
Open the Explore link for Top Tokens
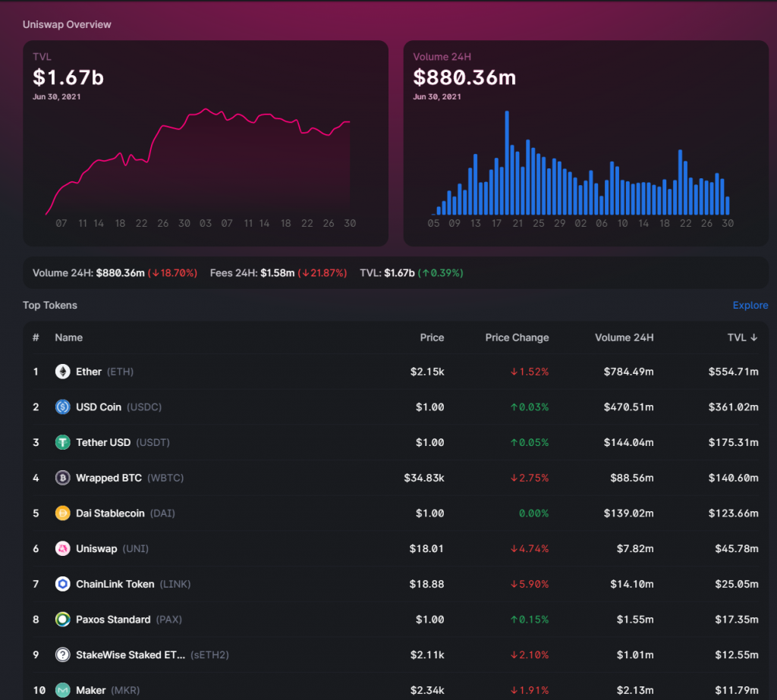[x=750, y=305]
